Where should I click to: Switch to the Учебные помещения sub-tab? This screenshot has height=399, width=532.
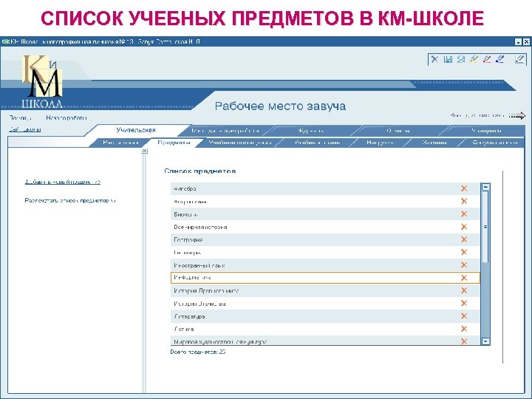tap(240, 143)
